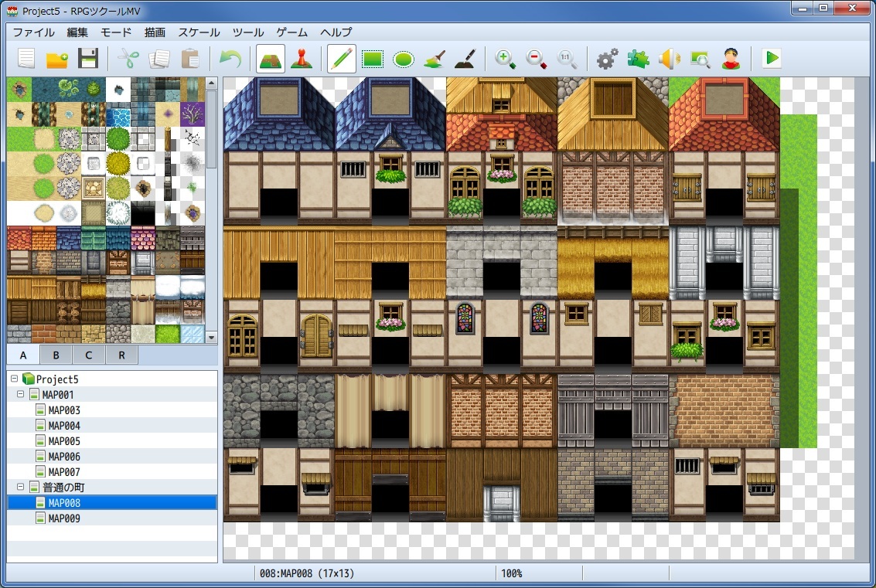
Task: Click the Zoom In magnifier button
Action: 506,59
